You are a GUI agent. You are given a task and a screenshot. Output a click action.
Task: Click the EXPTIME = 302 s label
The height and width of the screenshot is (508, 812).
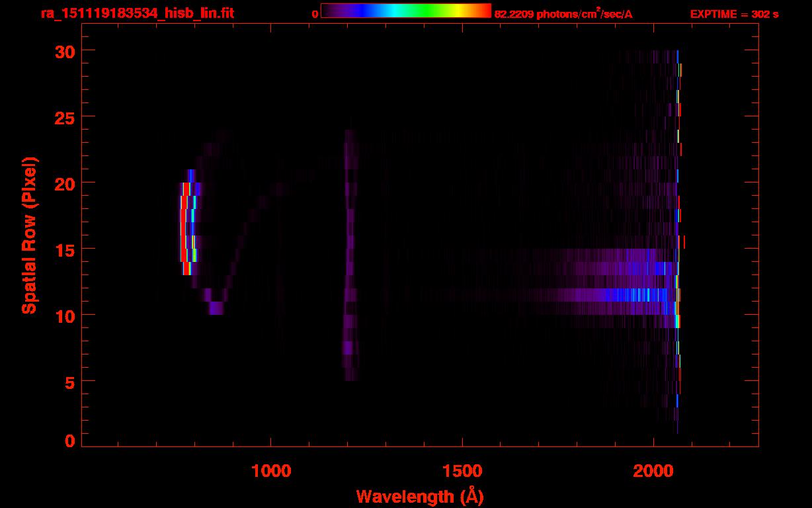coord(734,14)
